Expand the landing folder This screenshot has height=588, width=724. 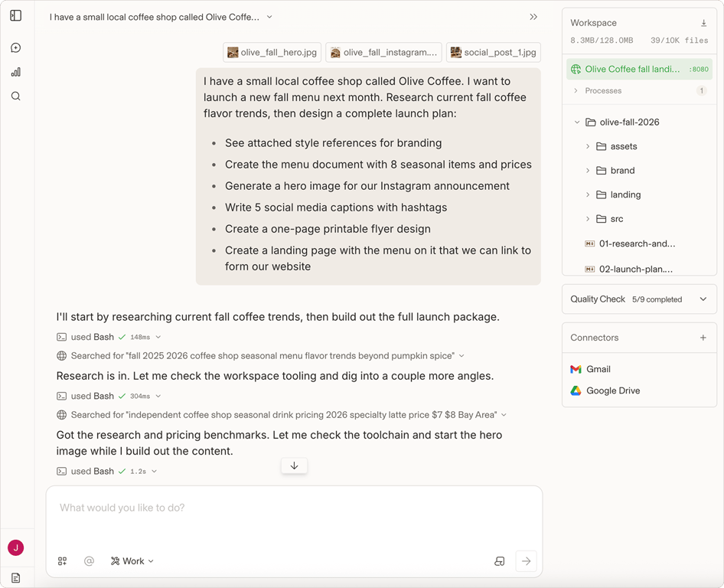587,195
